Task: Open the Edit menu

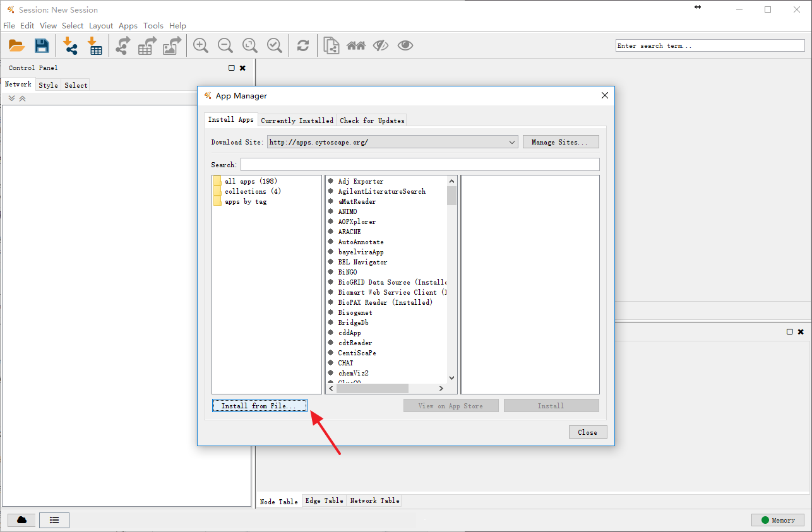Action: (x=27, y=26)
